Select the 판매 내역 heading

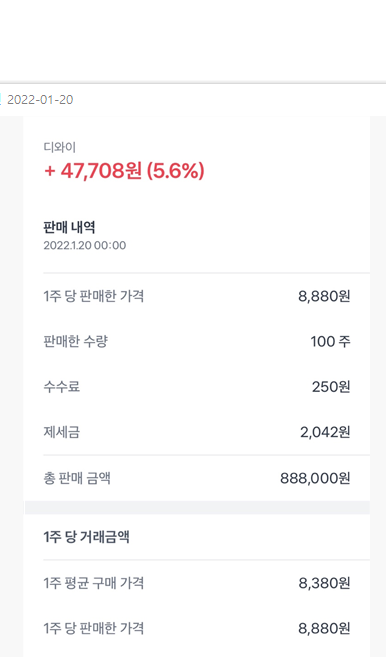click(69, 227)
